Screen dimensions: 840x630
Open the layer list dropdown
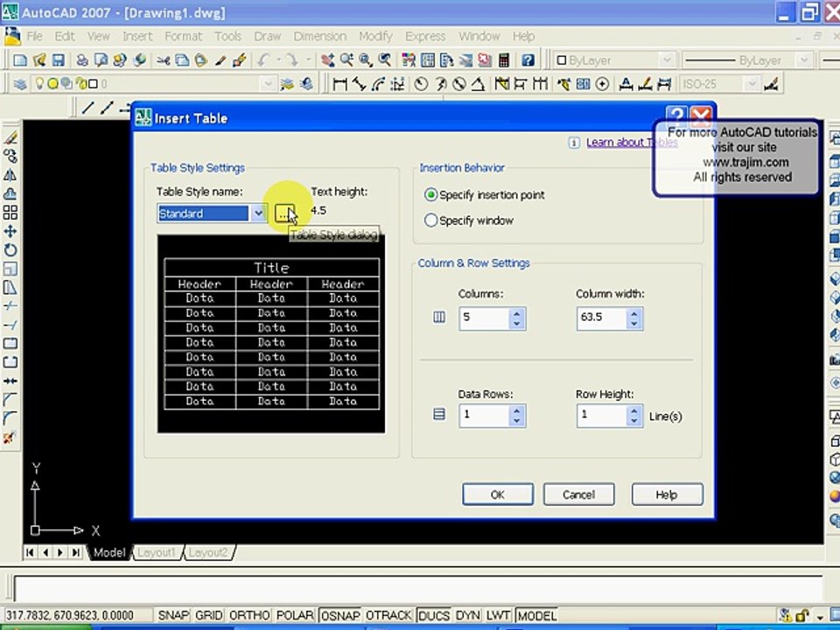point(268,84)
